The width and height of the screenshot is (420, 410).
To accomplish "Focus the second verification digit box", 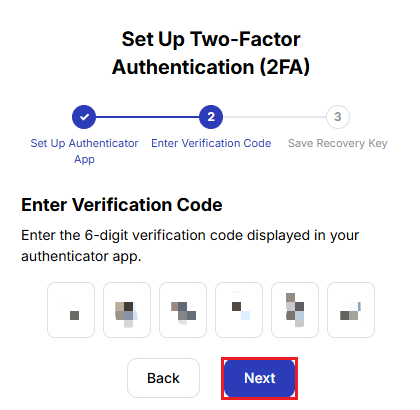I will click(x=127, y=310).
